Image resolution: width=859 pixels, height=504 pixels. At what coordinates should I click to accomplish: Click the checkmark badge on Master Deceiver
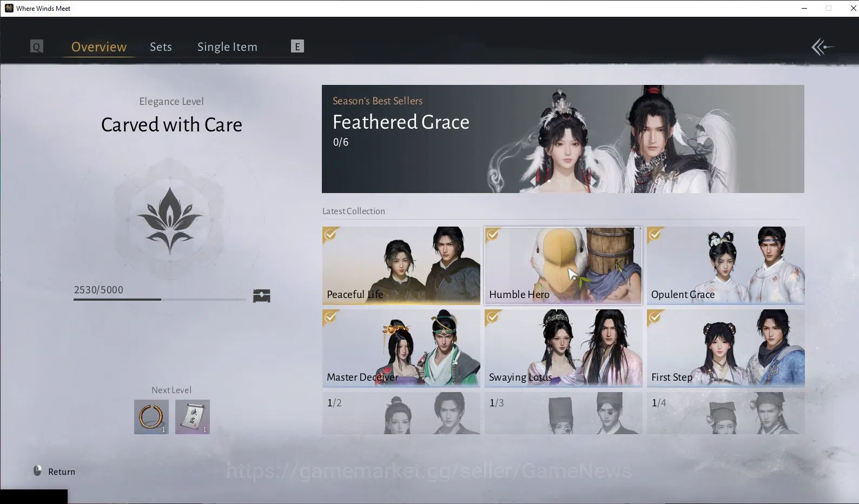coord(331,317)
